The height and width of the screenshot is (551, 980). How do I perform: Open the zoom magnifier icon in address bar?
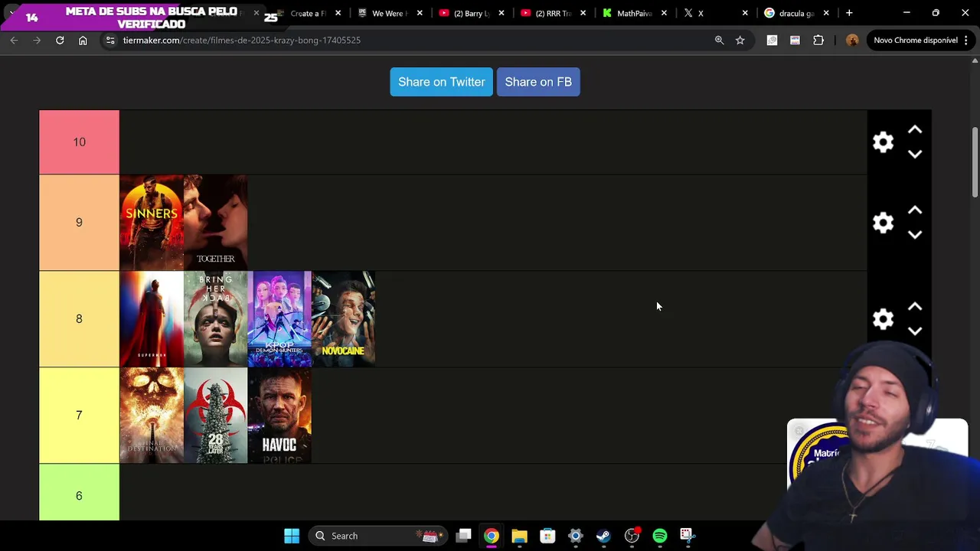pyautogui.click(x=719, y=40)
